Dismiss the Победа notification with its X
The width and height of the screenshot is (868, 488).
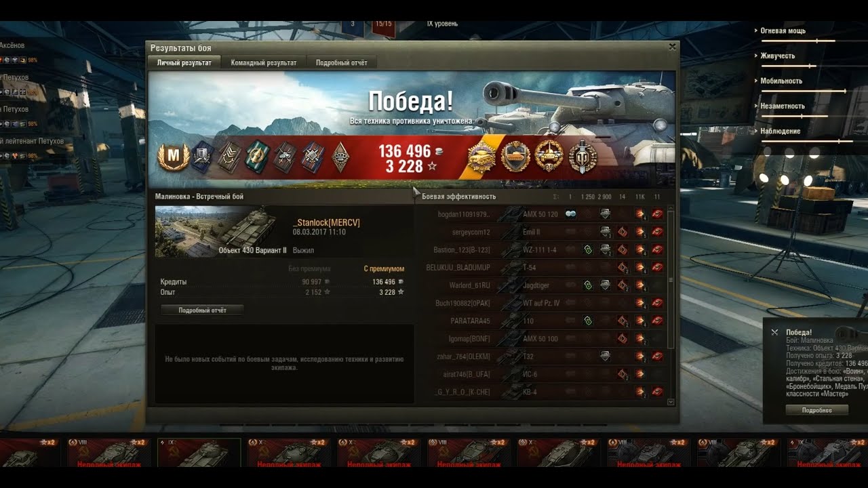tap(774, 332)
